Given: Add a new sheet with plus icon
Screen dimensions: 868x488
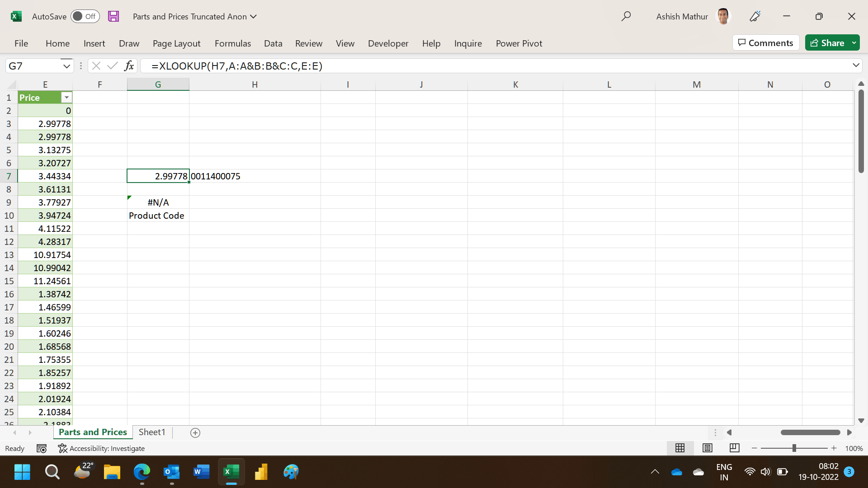Looking at the screenshot, I should coord(195,432).
